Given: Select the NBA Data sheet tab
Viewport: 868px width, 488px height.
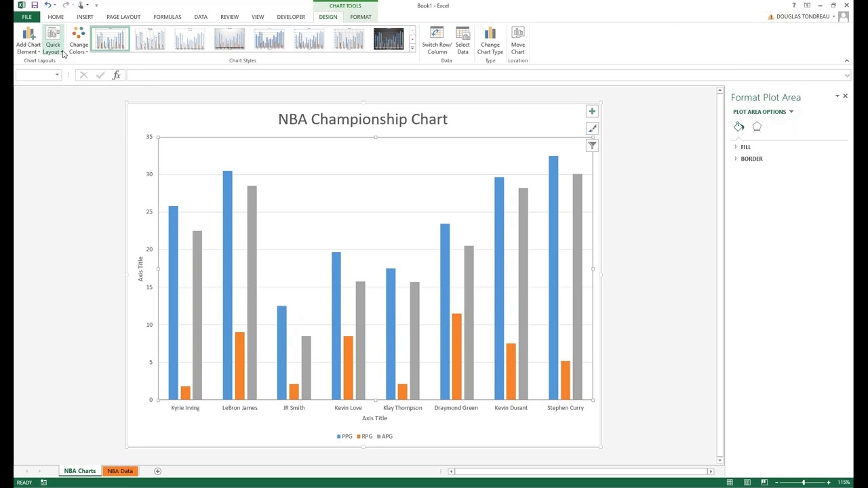Looking at the screenshot, I should coord(120,471).
